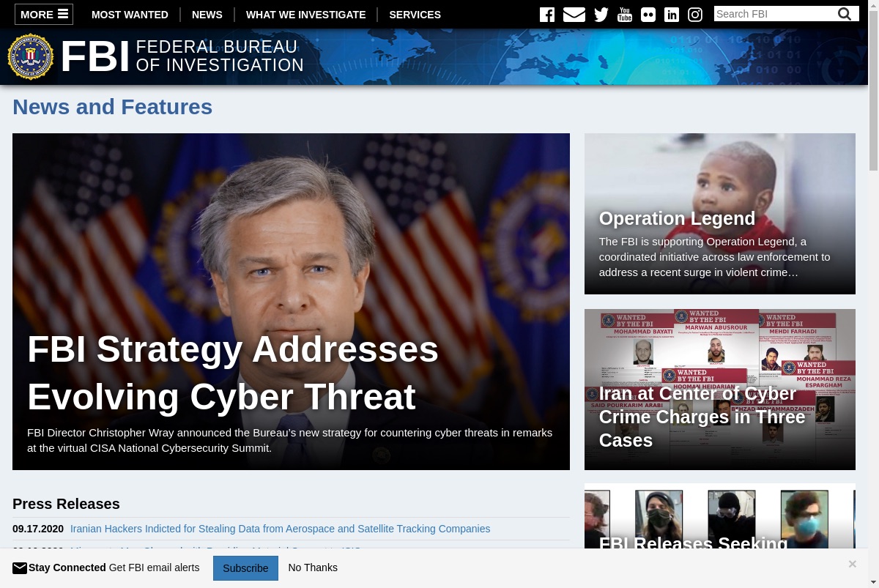The image size is (879, 588).
Task: Open the FBI Instagram icon
Action: coord(695,15)
